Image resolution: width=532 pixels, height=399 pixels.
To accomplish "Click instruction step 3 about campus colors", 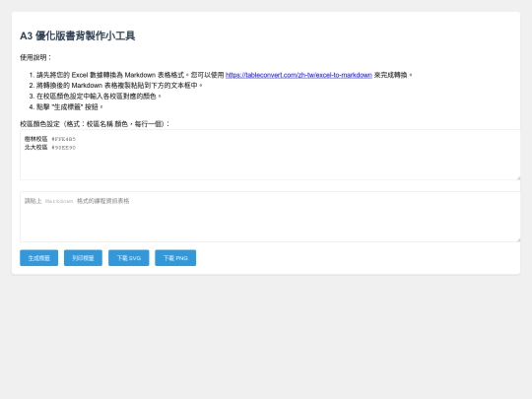I will [99, 97].
